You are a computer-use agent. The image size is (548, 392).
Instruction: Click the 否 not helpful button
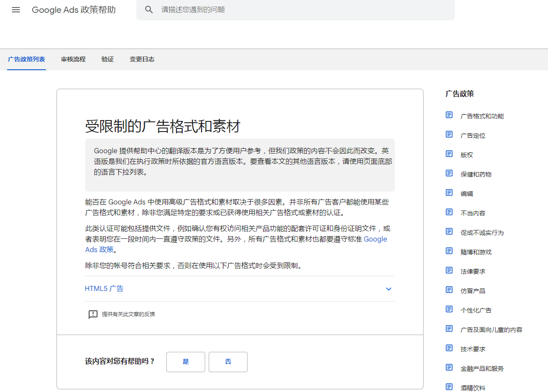[228, 362]
